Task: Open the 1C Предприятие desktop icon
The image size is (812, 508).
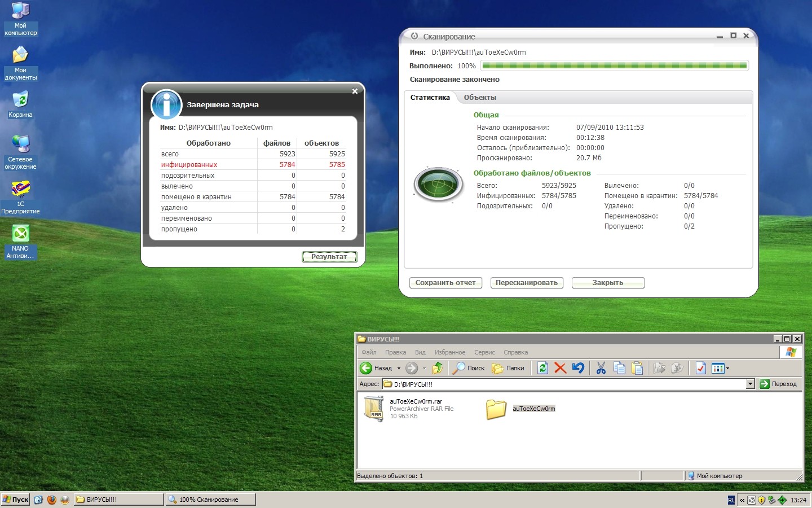Action: coord(20,189)
